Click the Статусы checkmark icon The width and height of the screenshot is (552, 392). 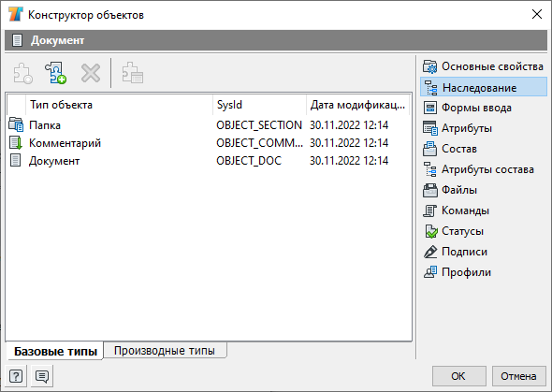pos(430,231)
